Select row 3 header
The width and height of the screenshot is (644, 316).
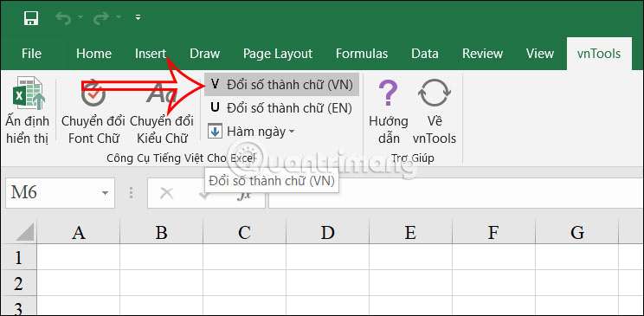19,306
